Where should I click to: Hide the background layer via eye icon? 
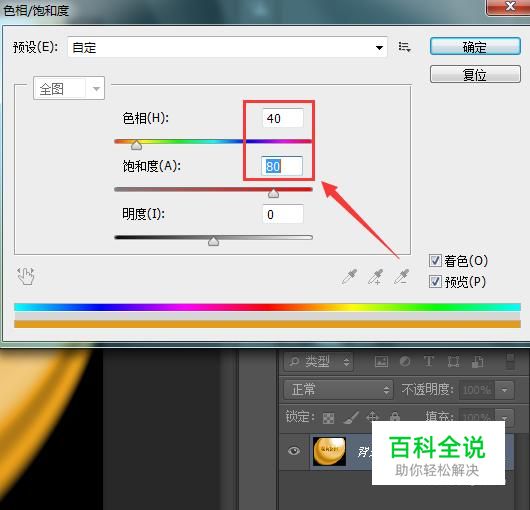294,451
